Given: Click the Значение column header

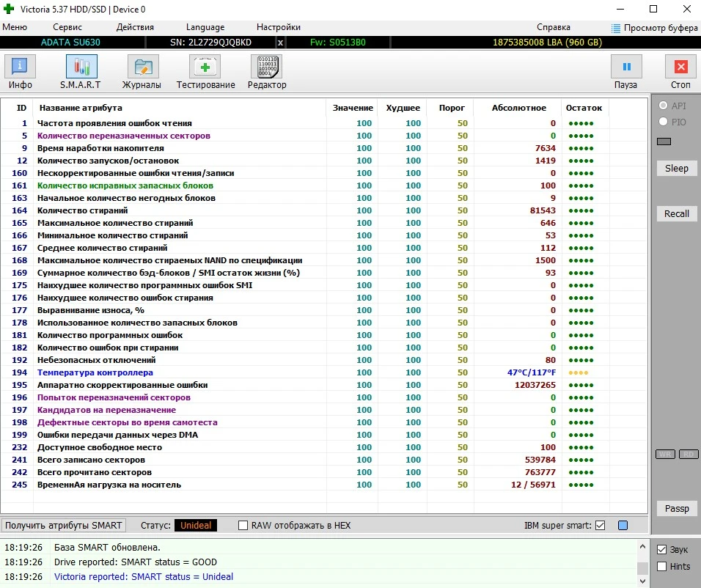Looking at the screenshot, I should 353,108.
